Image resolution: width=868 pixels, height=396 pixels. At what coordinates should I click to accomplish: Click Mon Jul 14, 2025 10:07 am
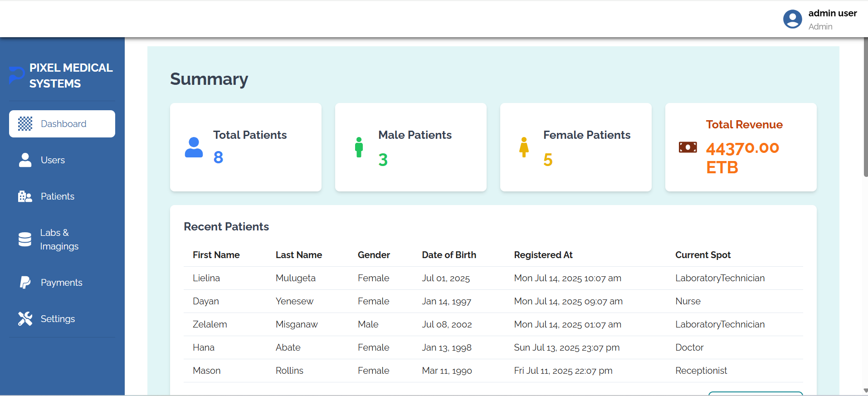pyautogui.click(x=568, y=278)
